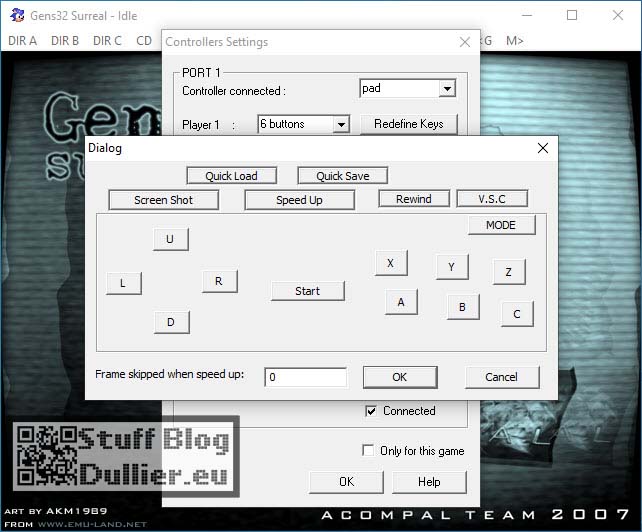This screenshot has width=642, height=532.
Task: Click Redefine Keys button
Action: (x=409, y=124)
